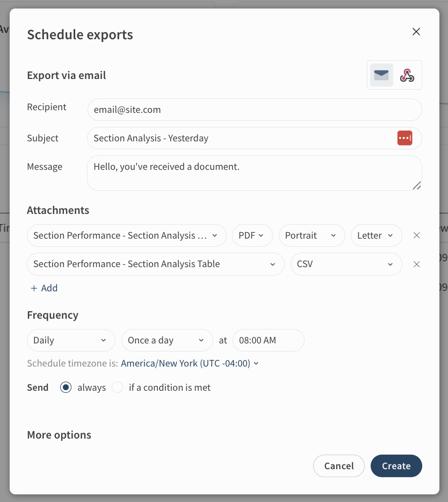The height and width of the screenshot is (502, 448).
Task: Click the red dynamic values icon in Subject
Action: click(x=404, y=138)
